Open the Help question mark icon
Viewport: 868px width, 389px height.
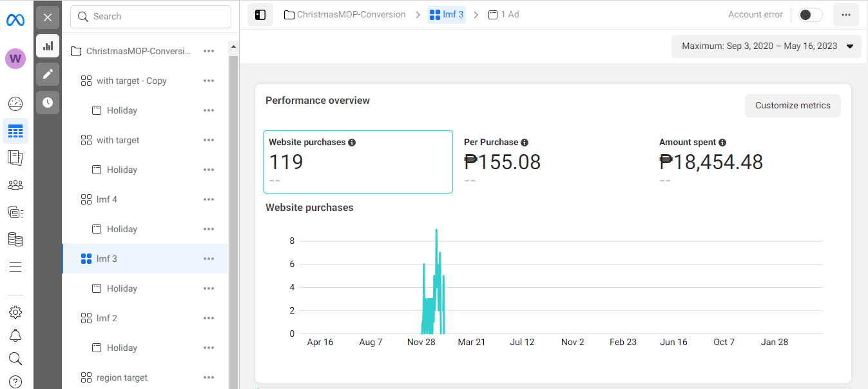tap(15, 382)
